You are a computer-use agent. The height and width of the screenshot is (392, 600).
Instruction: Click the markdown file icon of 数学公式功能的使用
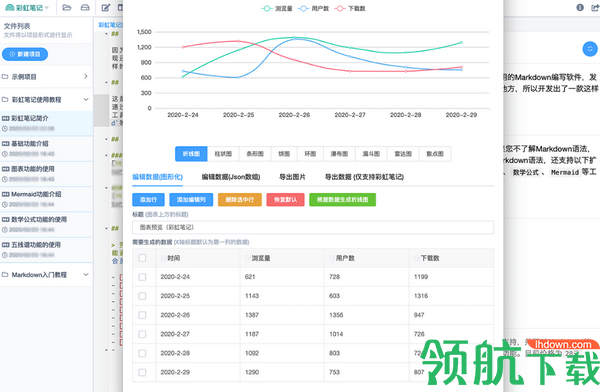click(x=5, y=219)
